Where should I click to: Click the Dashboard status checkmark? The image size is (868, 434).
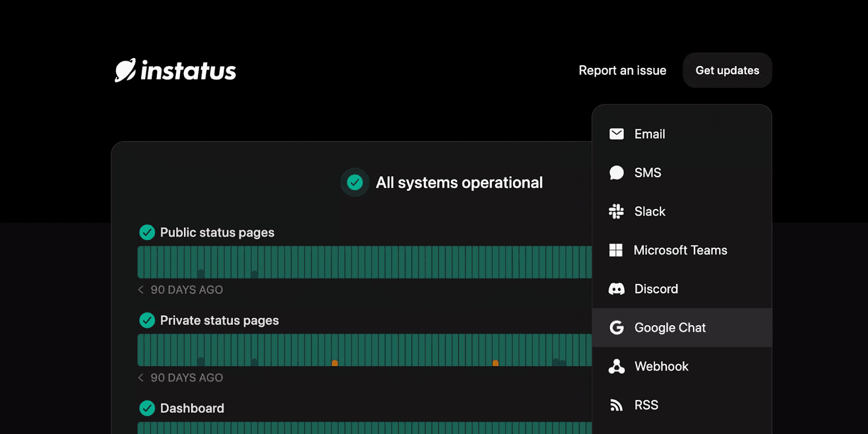[147, 408]
